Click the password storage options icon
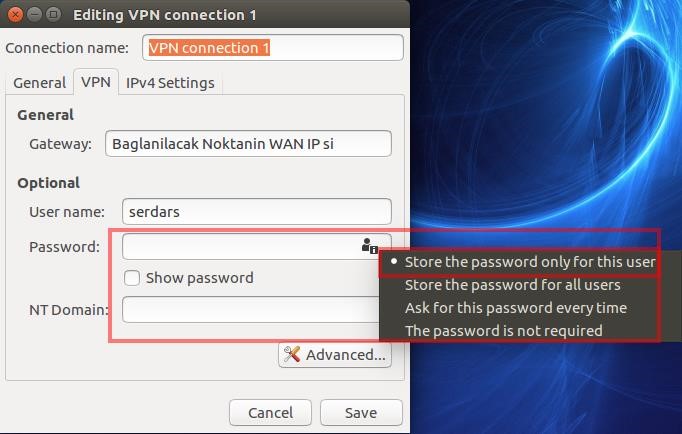The image size is (682, 434). [x=369, y=246]
